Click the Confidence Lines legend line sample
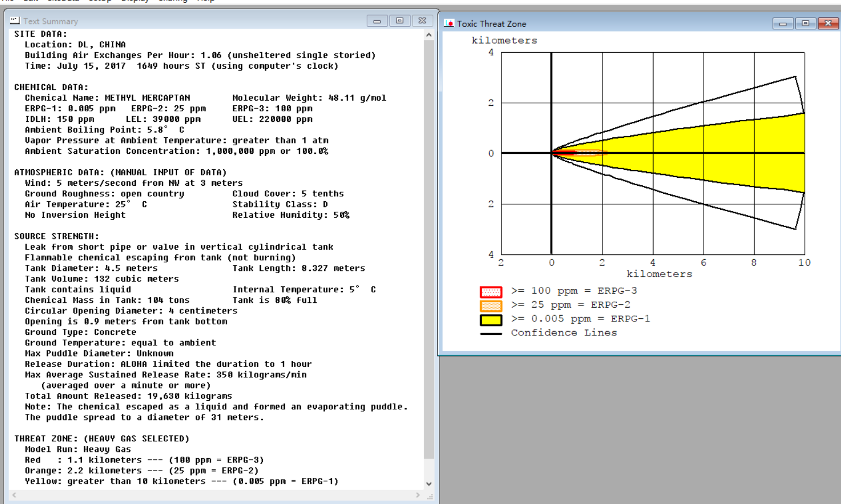Image resolution: width=841 pixels, height=504 pixels. pyautogui.click(x=491, y=334)
